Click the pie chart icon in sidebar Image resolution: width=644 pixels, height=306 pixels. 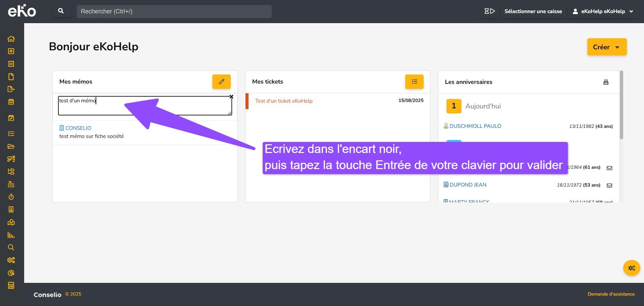[x=11, y=273]
